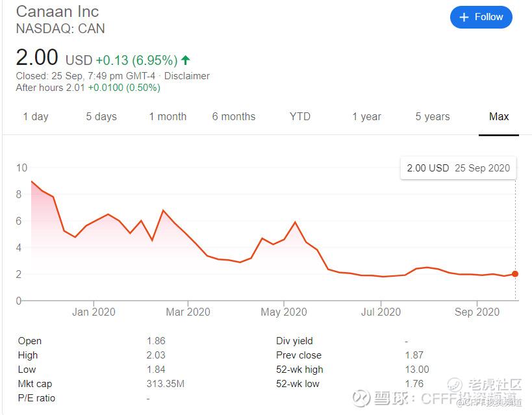Click the orange endpoint dot on chart

tap(515, 274)
